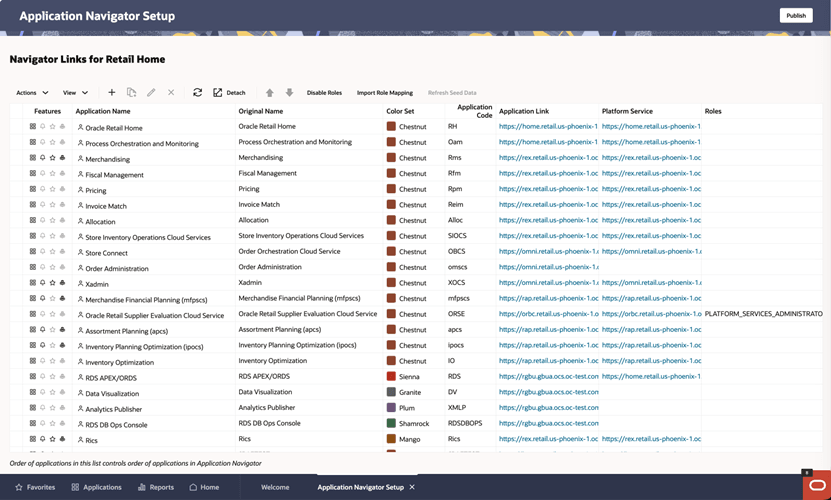Click the Oracle logo icon in bottom corner

point(817,486)
